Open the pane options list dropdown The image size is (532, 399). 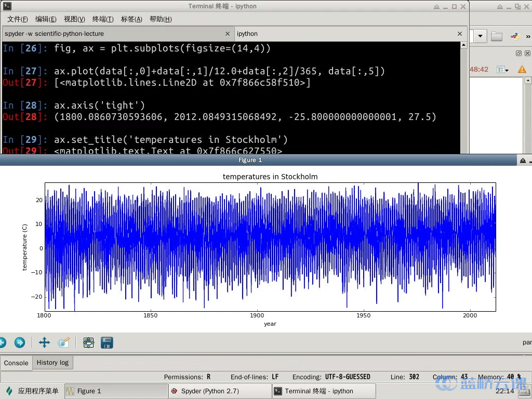pyautogui.click(x=502, y=69)
